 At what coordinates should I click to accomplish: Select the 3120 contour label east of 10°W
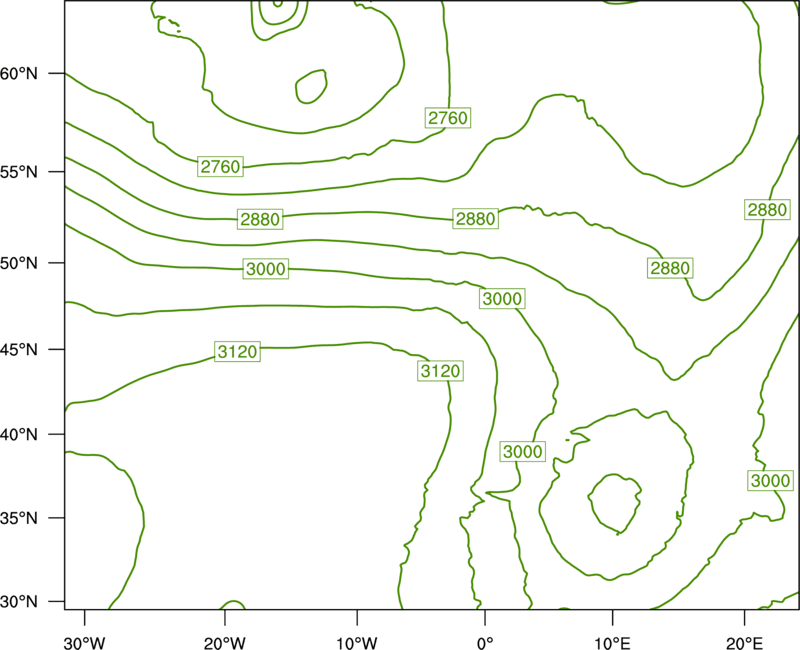[441, 371]
